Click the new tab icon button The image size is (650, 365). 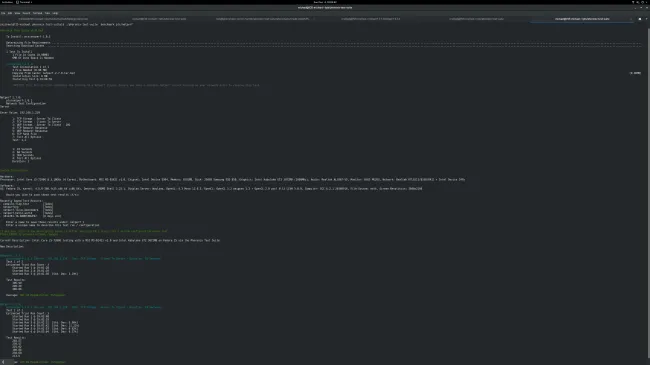coord(640,19)
